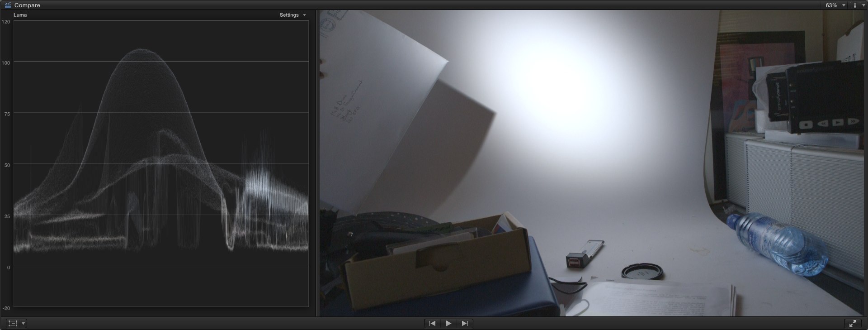The width and height of the screenshot is (868, 330).
Task: Go to previous edit point
Action: [432, 323]
